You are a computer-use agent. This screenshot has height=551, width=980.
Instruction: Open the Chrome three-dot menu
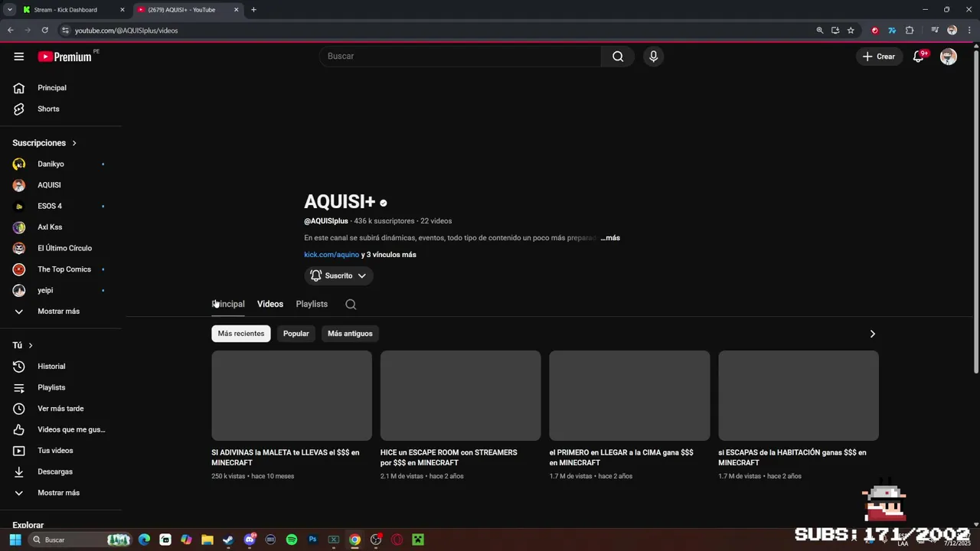click(969, 31)
